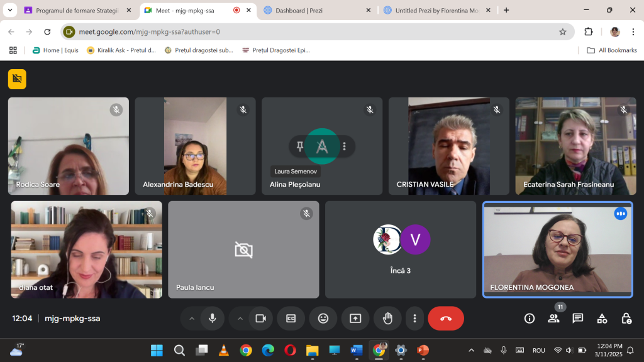Open the chat with everyone panel

click(578, 319)
